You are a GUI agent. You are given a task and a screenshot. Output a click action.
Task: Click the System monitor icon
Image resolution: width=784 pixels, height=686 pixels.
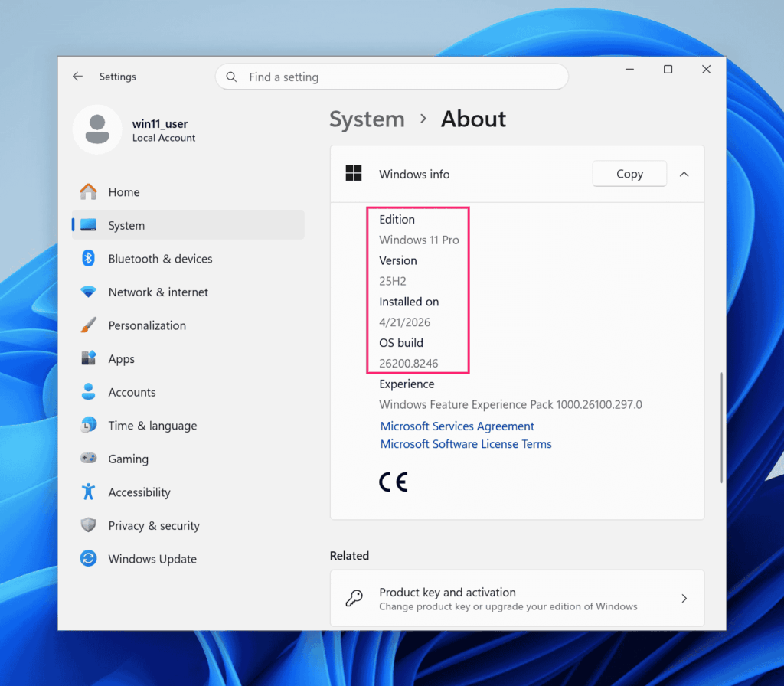(89, 226)
